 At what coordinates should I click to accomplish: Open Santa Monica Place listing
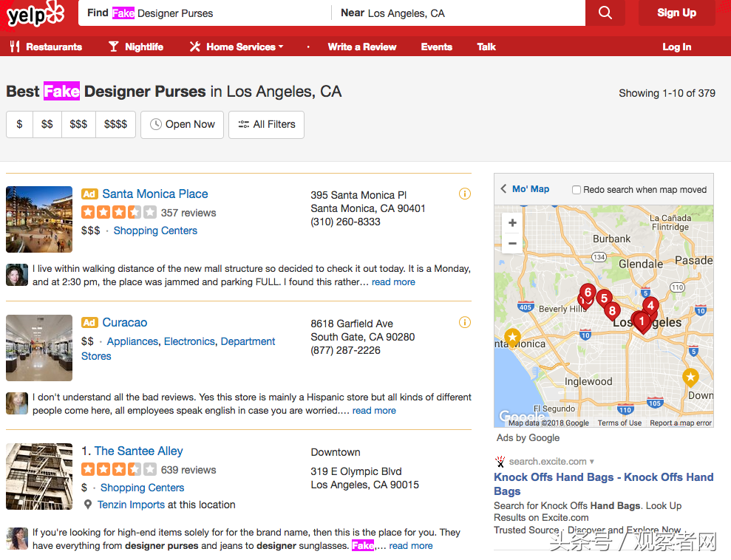(x=155, y=194)
